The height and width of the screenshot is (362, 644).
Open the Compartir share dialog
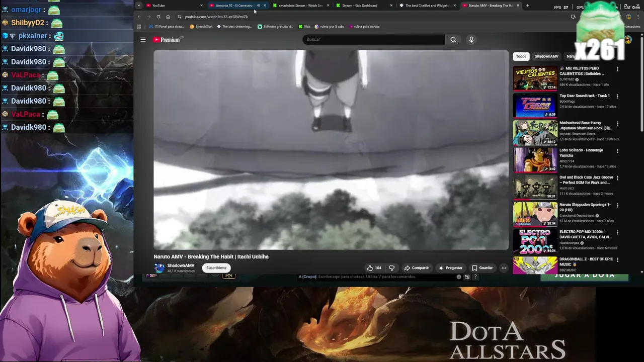[417, 268]
